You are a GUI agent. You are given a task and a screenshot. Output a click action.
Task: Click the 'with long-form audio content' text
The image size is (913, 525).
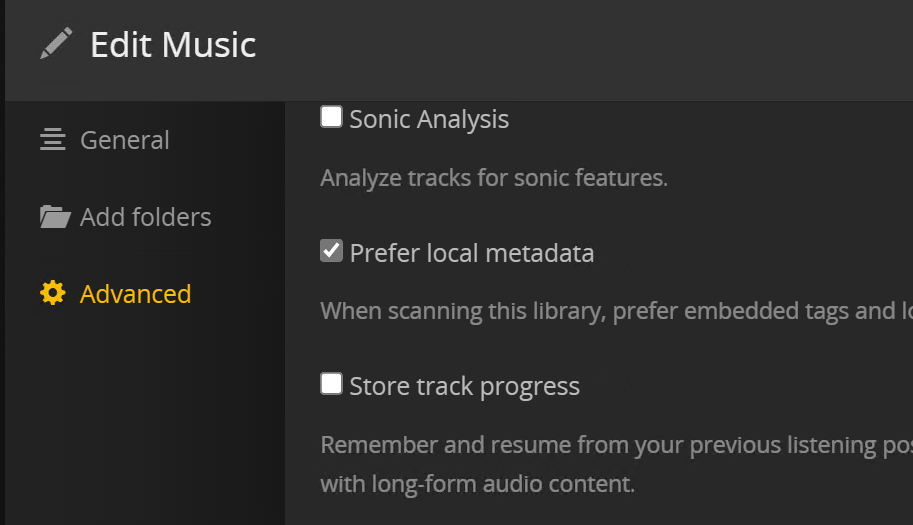pos(477,485)
